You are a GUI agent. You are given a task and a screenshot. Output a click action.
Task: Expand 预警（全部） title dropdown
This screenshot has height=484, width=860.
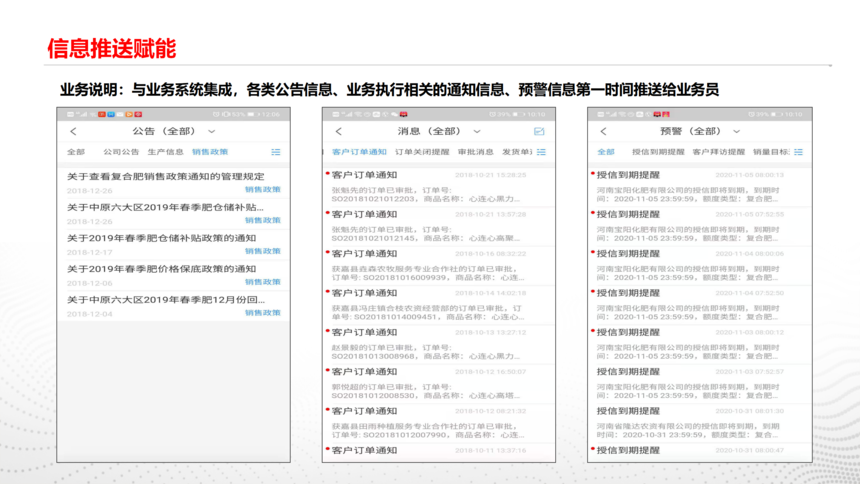tap(742, 132)
